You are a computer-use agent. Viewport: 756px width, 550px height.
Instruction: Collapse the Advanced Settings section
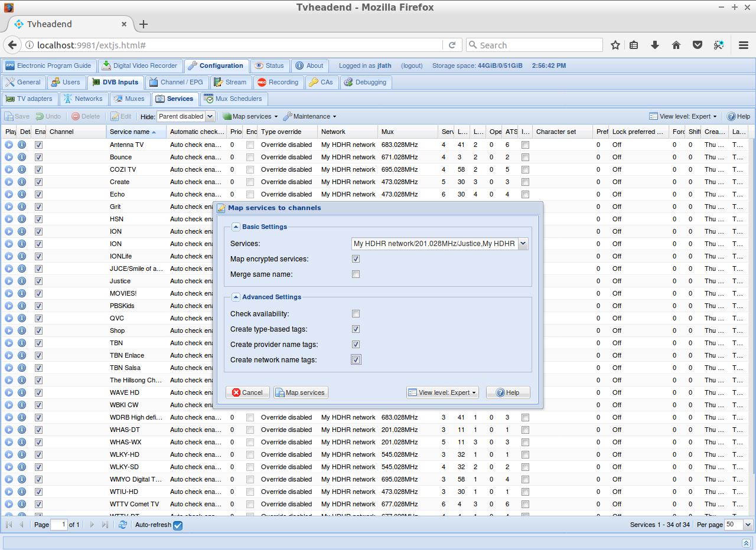coord(236,297)
